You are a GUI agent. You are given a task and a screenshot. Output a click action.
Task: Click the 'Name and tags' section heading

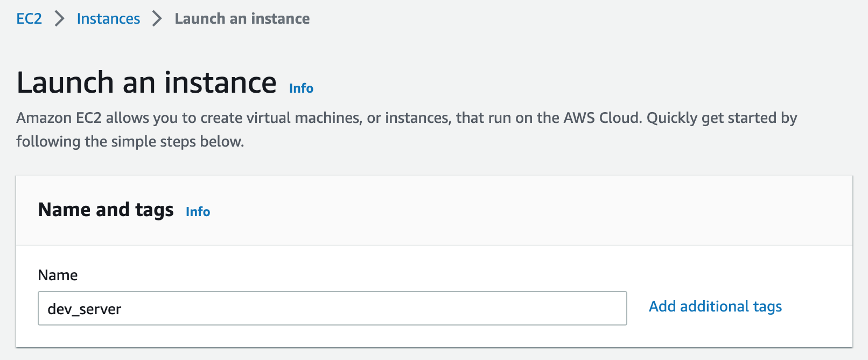[x=106, y=210]
